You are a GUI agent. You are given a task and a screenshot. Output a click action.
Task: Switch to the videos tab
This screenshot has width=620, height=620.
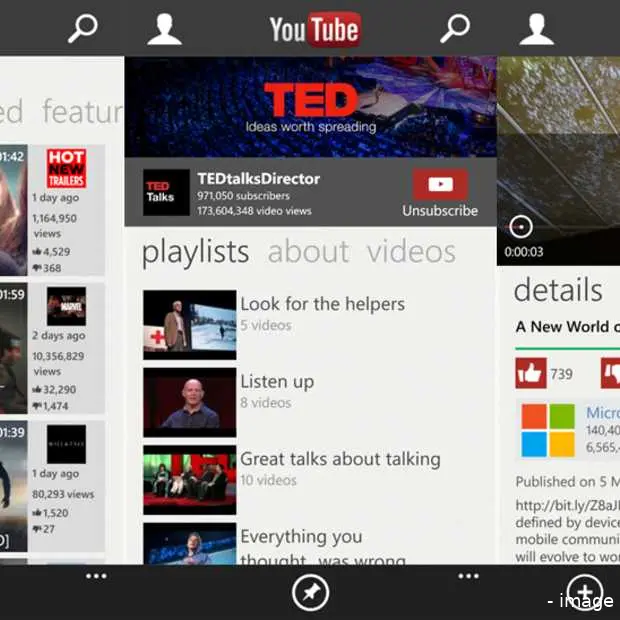[x=411, y=251]
